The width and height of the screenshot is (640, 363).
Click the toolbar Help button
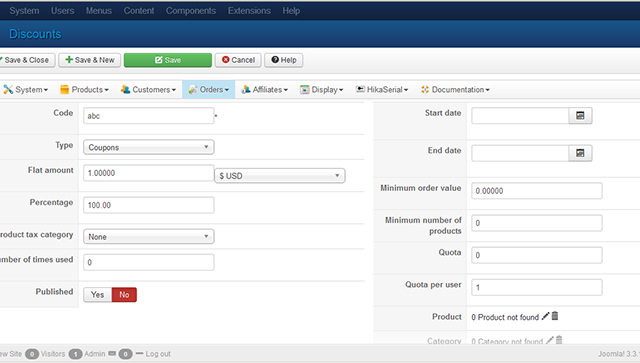point(284,60)
